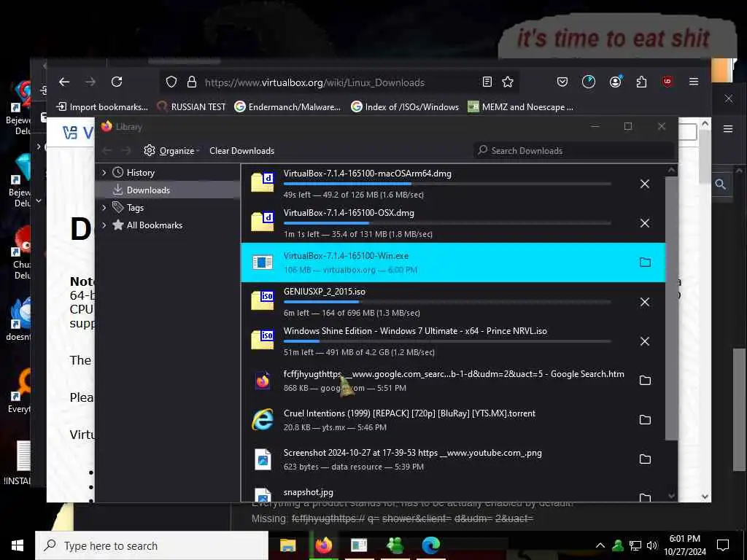Select snapshot.jpg download entry
Screen dimensions: 747x560
coord(453,493)
